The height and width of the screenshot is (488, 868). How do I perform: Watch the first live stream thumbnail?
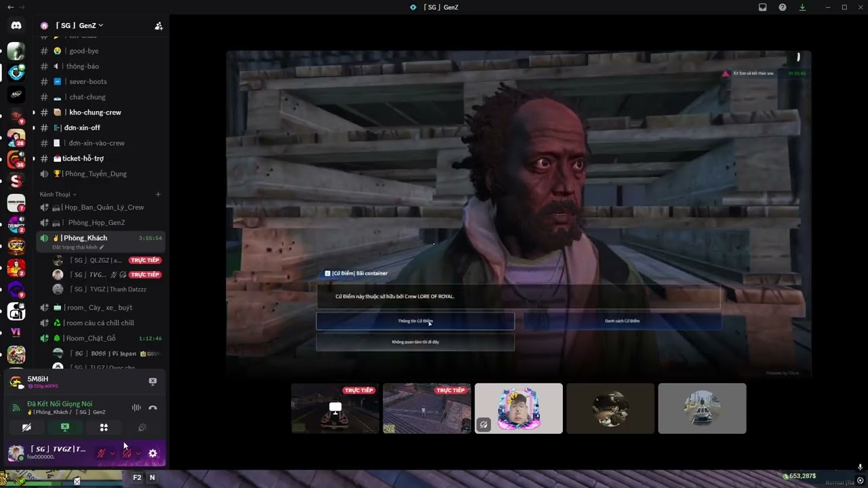pos(335,408)
